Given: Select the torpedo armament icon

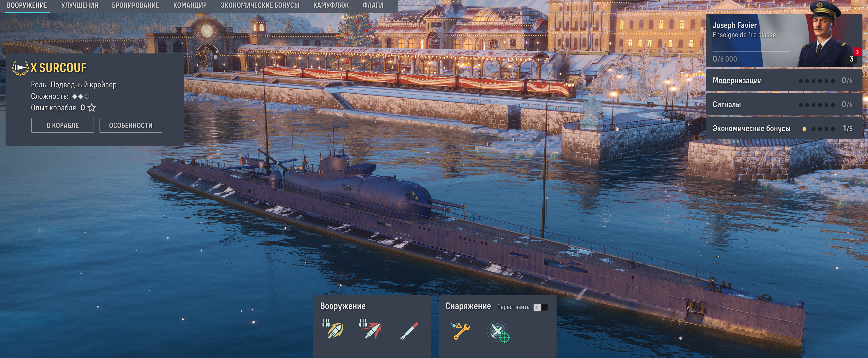Looking at the screenshot, I should pyautogui.click(x=409, y=331).
